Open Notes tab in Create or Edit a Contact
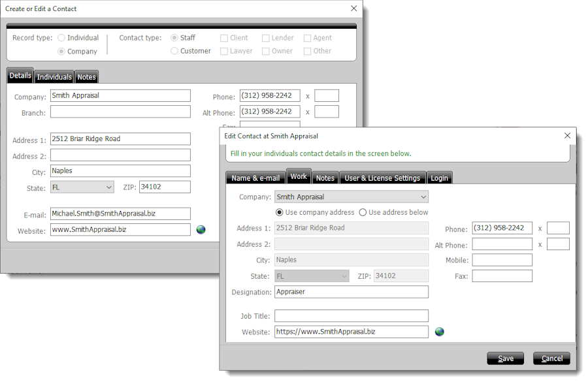Viewport: 588px width, 382px height. click(x=87, y=77)
